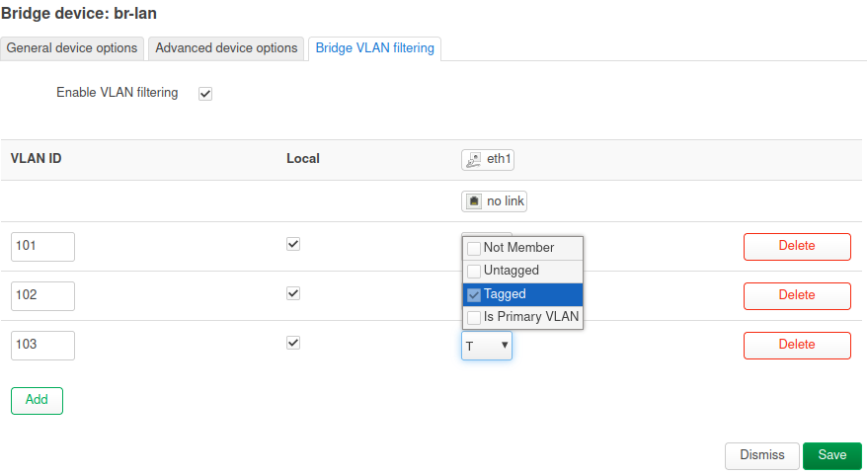Choose Not Member in the dropdown list
868x476 pixels.
click(x=521, y=248)
